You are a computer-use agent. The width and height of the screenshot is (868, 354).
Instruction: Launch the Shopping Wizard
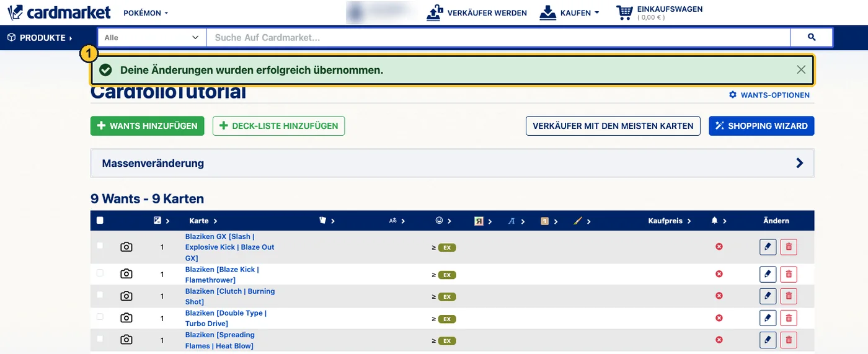(761, 126)
